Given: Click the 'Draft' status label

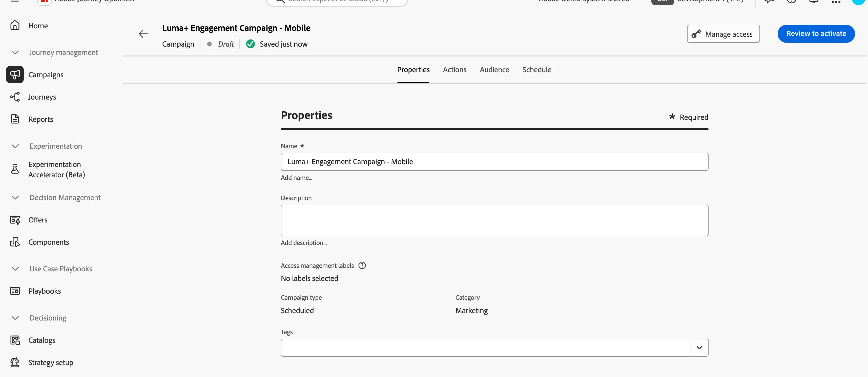Looking at the screenshot, I should 226,44.
